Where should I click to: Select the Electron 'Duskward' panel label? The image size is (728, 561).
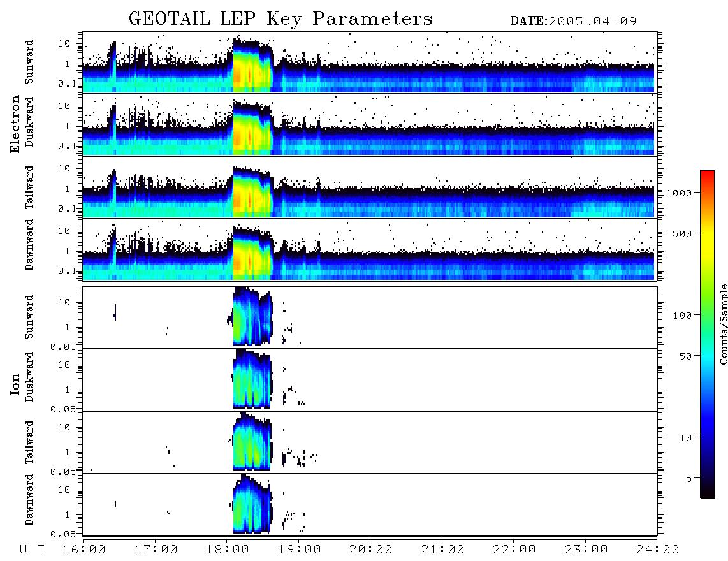point(29,122)
